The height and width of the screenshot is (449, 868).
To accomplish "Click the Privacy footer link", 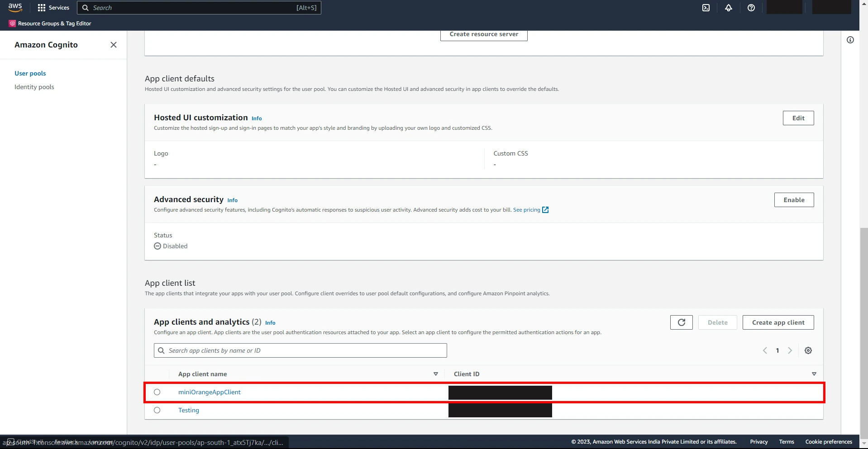I will (759, 442).
